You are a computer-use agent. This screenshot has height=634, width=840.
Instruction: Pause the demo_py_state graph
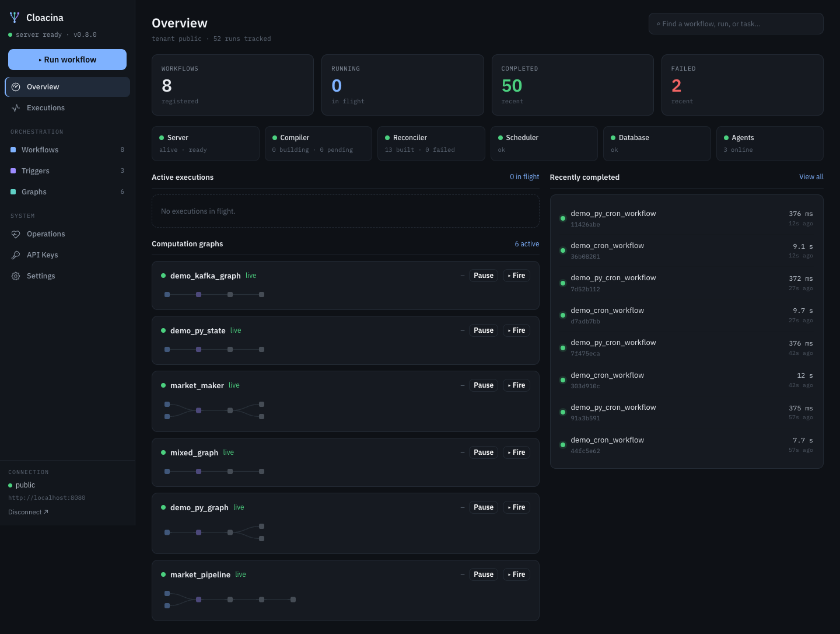(484, 330)
